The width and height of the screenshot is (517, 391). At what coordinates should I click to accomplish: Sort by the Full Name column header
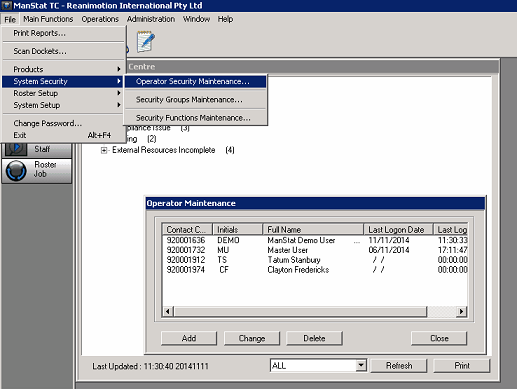313,229
